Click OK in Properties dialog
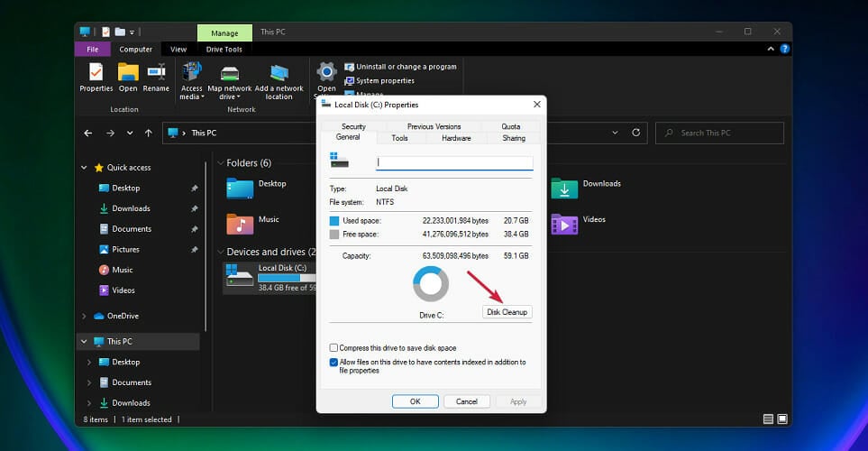This screenshot has width=868, height=451. (x=416, y=401)
